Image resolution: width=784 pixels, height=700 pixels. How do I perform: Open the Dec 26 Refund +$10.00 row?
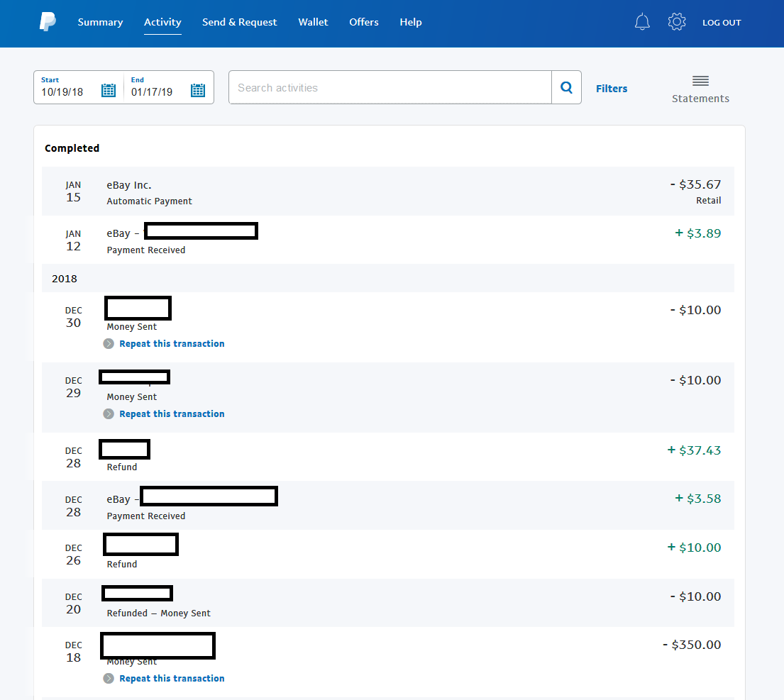click(x=388, y=554)
